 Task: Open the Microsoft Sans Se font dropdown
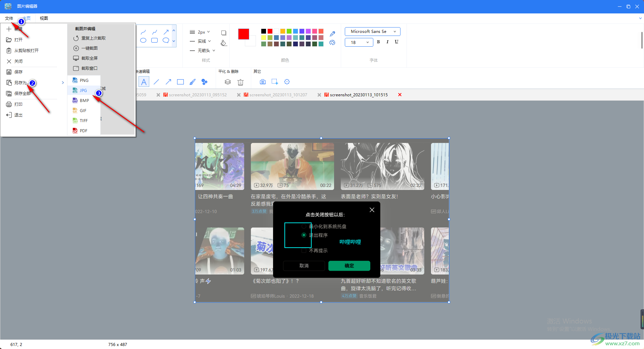[373, 32]
